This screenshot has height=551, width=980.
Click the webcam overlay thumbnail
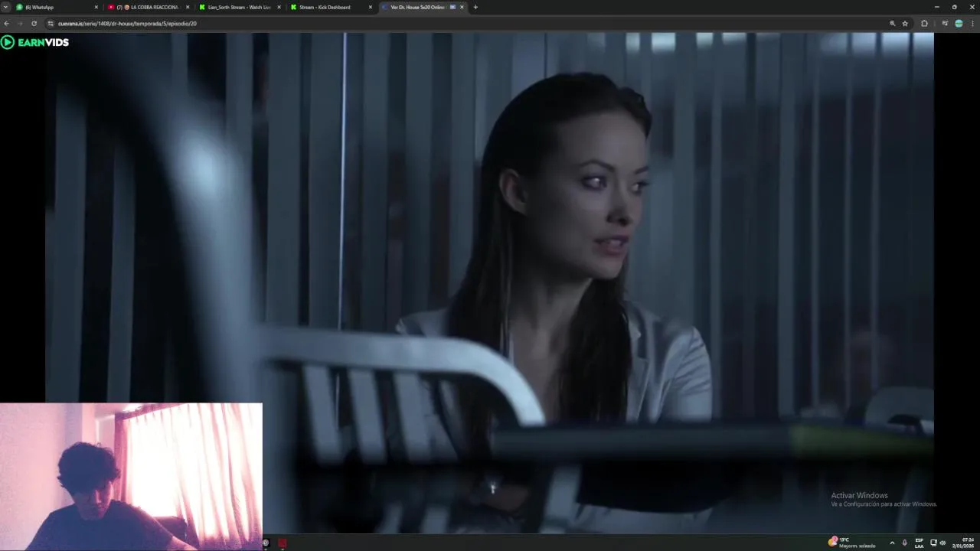point(131,477)
